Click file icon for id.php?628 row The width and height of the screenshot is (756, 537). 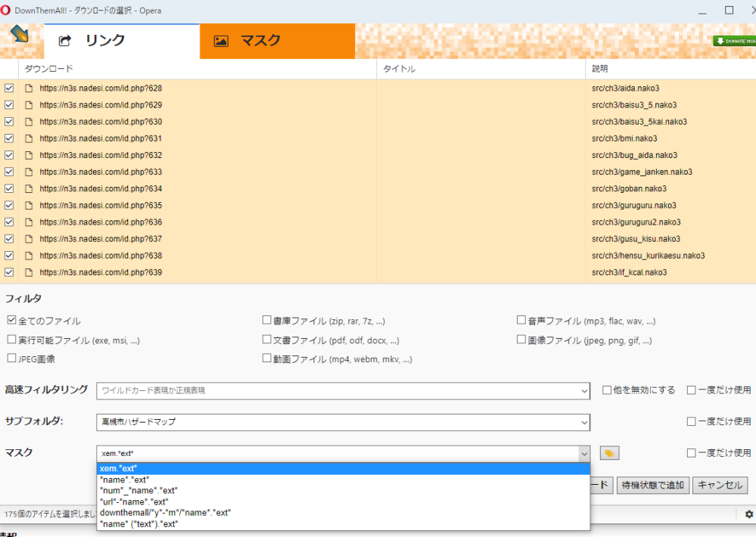click(29, 88)
